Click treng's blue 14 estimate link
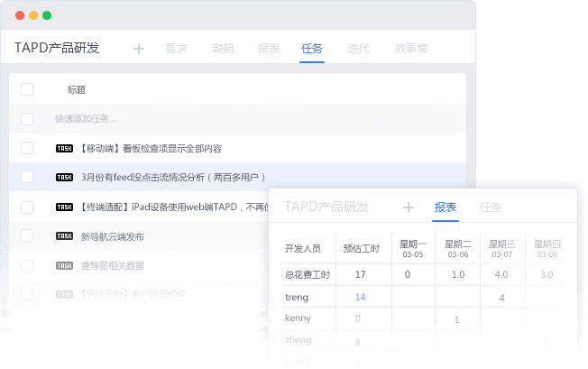 pyautogui.click(x=361, y=298)
